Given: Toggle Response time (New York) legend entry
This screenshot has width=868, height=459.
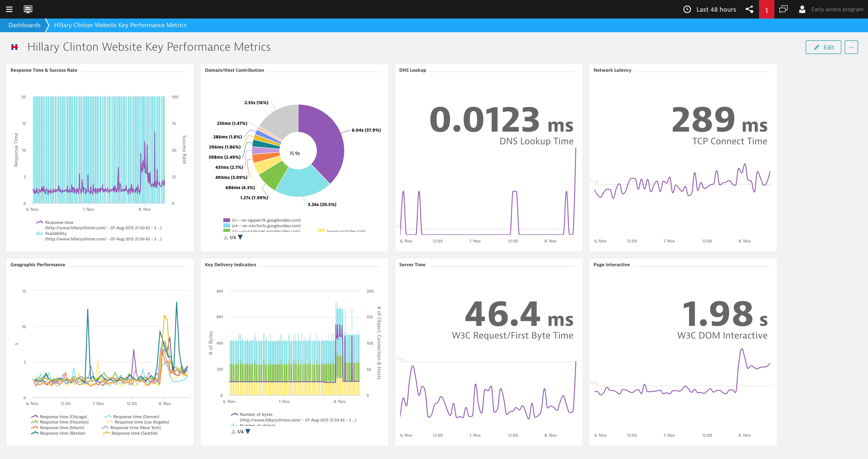Looking at the screenshot, I should click(131, 428).
